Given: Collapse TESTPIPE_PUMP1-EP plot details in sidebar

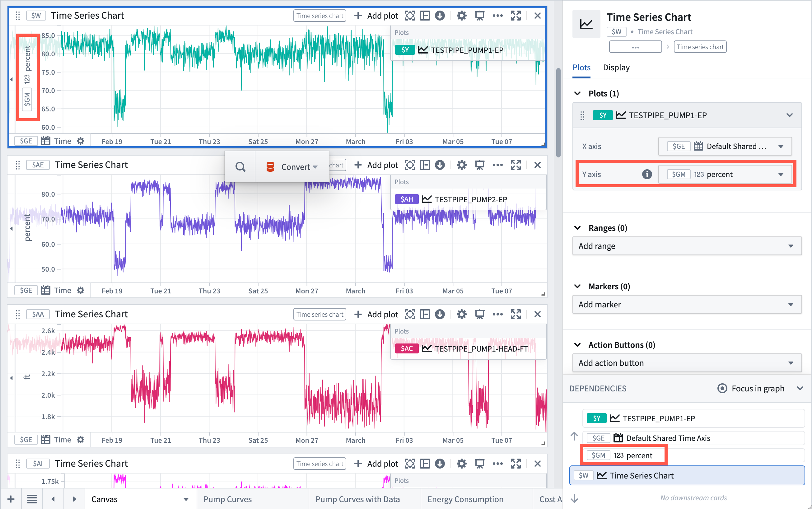Looking at the screenshot, I should [790, 115].
